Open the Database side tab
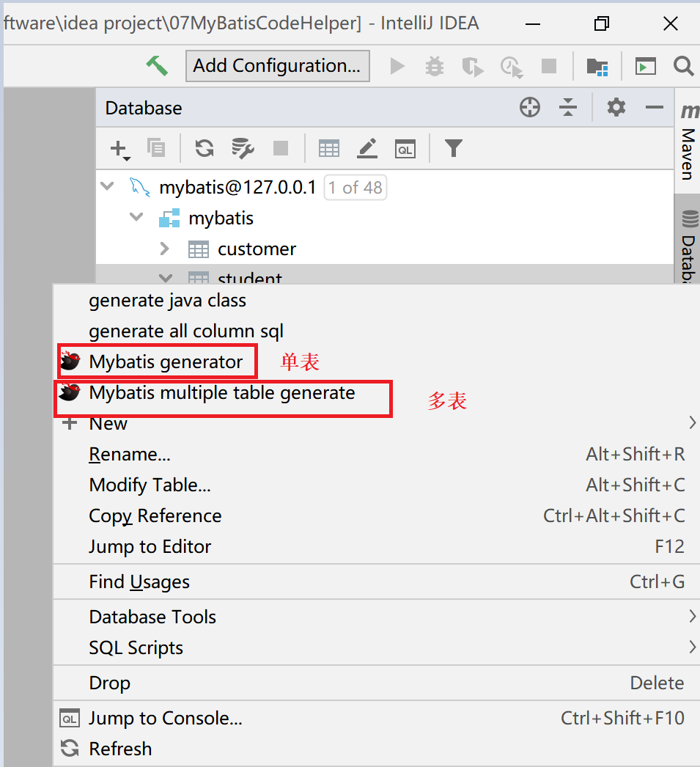 tap(688, 239)
